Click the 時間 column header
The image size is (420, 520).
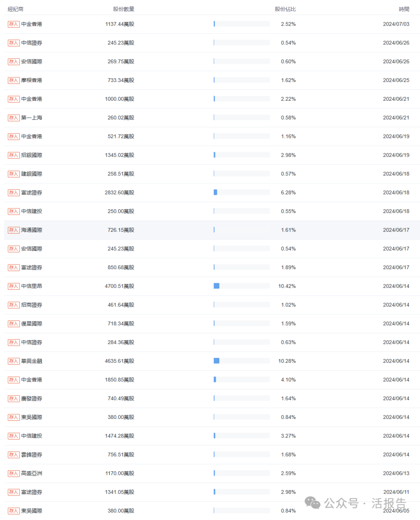pos(404,9)
